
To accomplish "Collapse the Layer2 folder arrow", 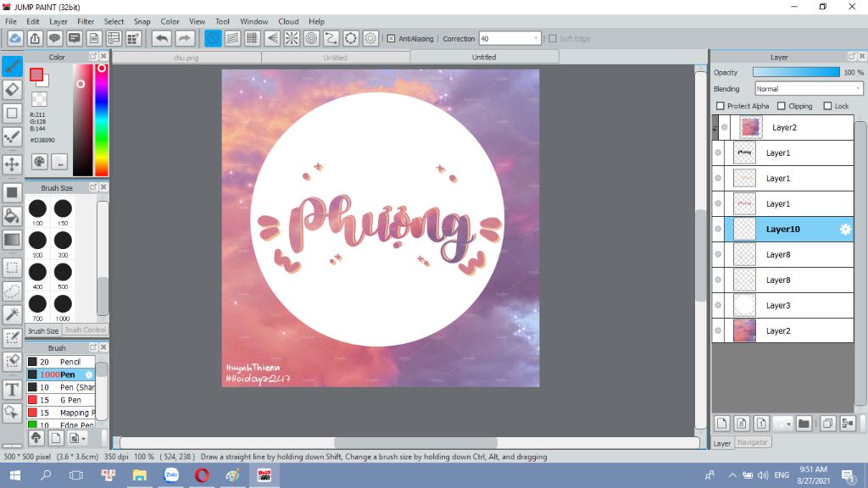I will (x=715, y=128).
